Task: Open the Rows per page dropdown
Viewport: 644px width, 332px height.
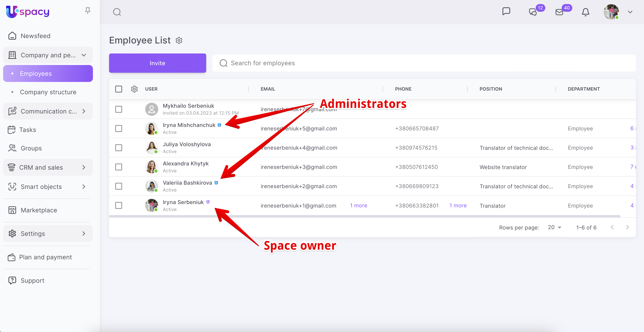Action: coord(555,227)
